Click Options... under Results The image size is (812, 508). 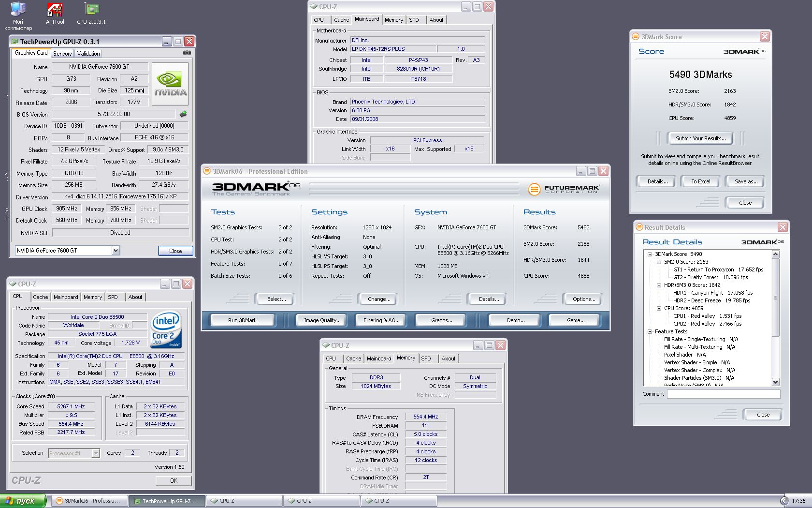[x=584, y=299]
